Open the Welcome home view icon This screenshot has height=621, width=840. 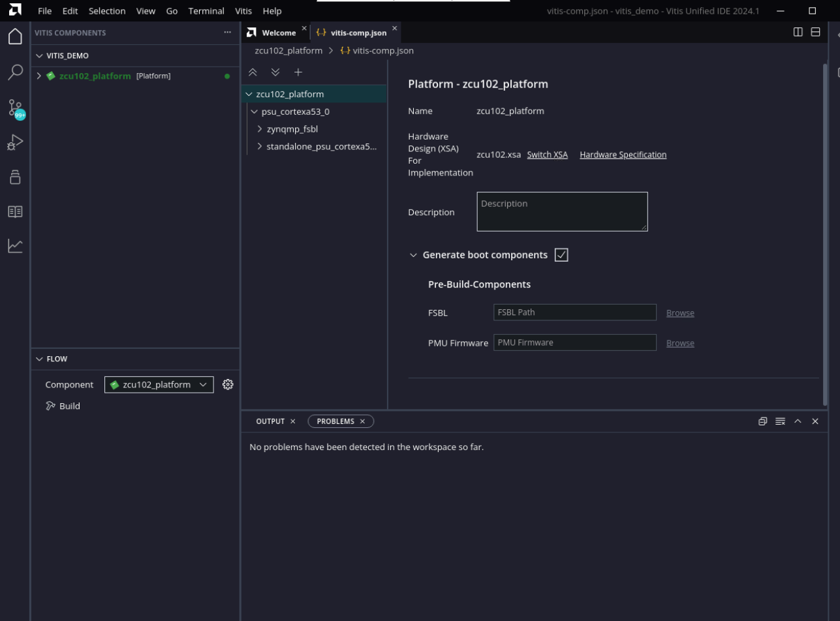pyautogui.click(x=15, y=37)
